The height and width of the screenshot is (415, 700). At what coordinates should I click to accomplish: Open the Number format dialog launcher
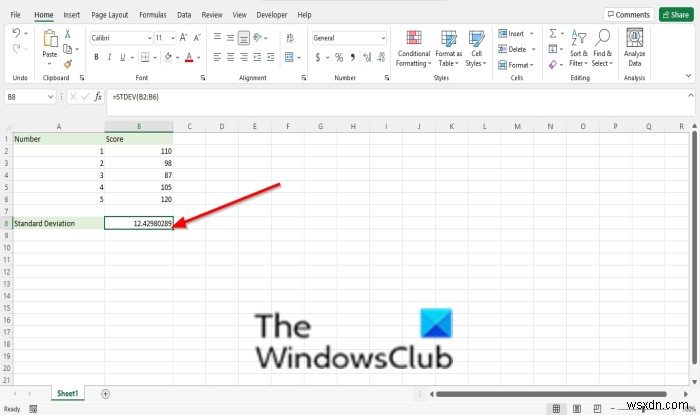[x=387, y=78]
